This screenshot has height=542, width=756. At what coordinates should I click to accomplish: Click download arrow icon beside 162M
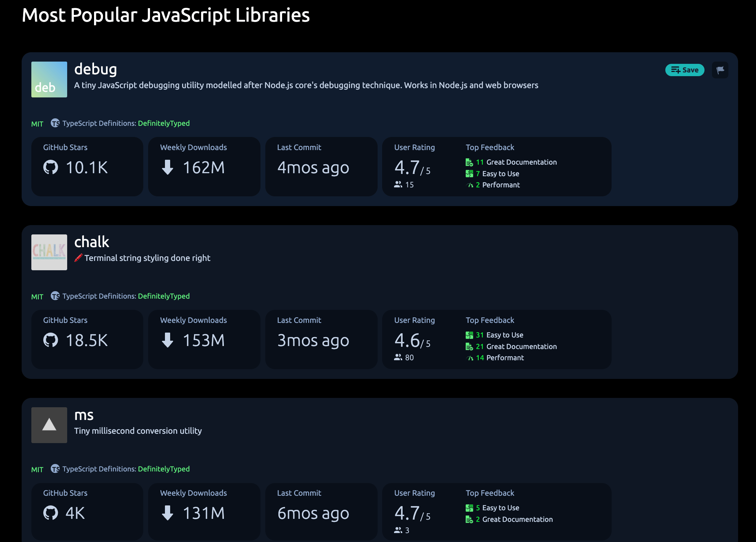pos(168,167)
